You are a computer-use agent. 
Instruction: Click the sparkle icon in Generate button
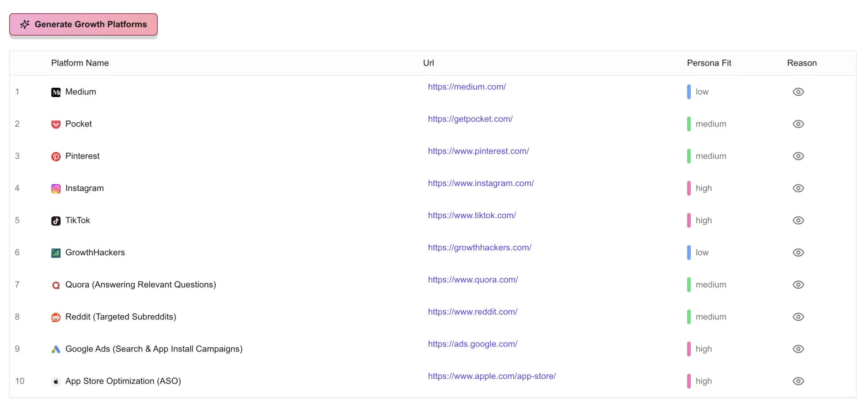coord(25,24)
